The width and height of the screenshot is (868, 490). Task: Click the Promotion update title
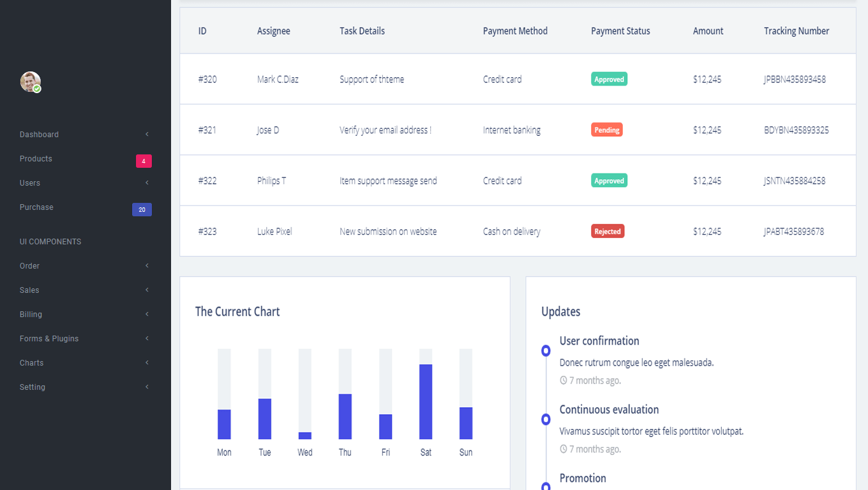[x=583, y=478]
